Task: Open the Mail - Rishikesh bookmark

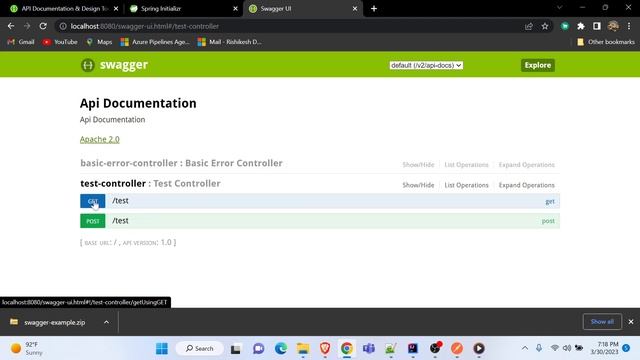Action: coord(230,42)
